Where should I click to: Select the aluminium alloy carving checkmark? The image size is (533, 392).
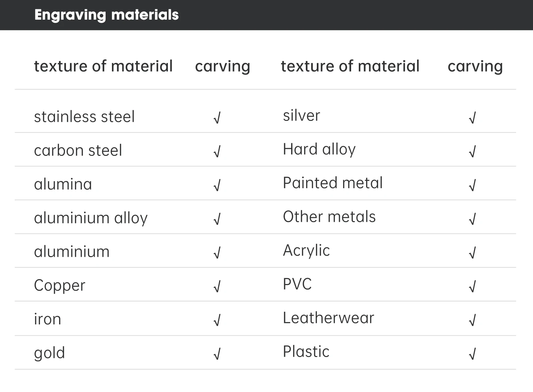coord(217,219)
